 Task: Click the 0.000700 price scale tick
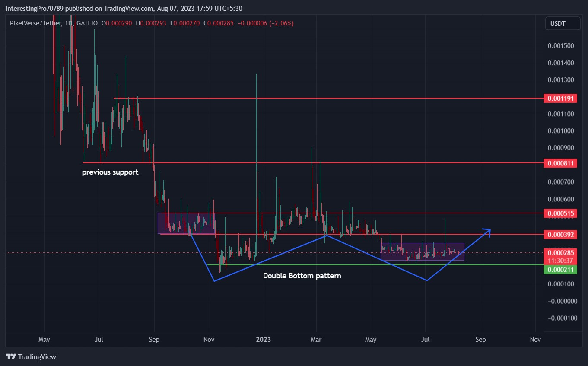pyautogui.click(x=561, y=182)
